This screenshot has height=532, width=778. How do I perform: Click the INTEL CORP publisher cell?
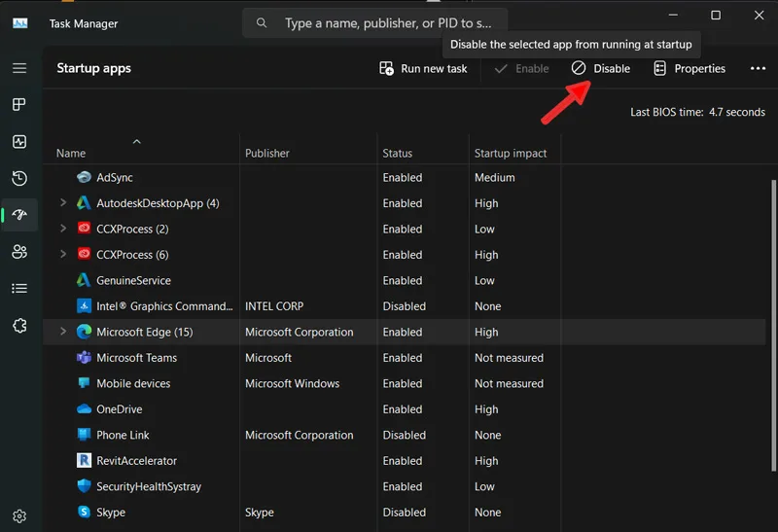274,306
